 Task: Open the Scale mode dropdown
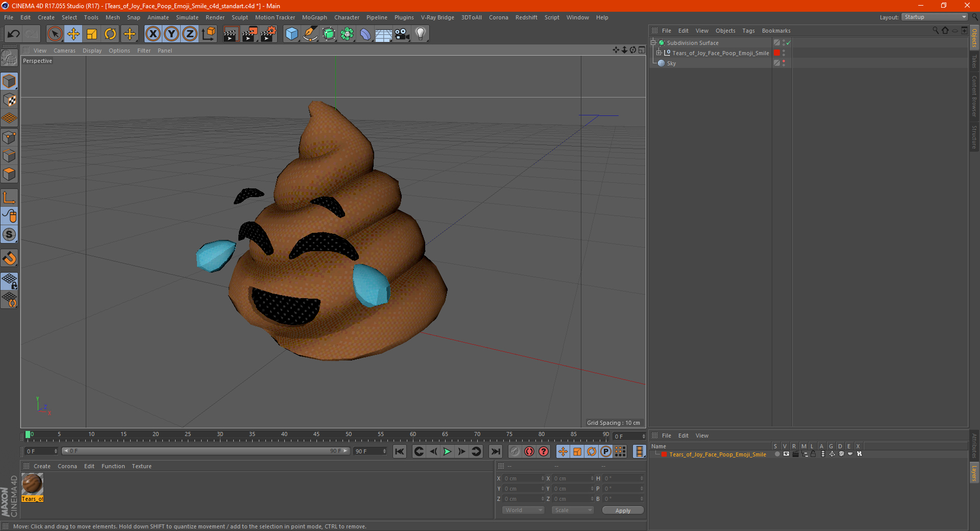click(573, 510)
